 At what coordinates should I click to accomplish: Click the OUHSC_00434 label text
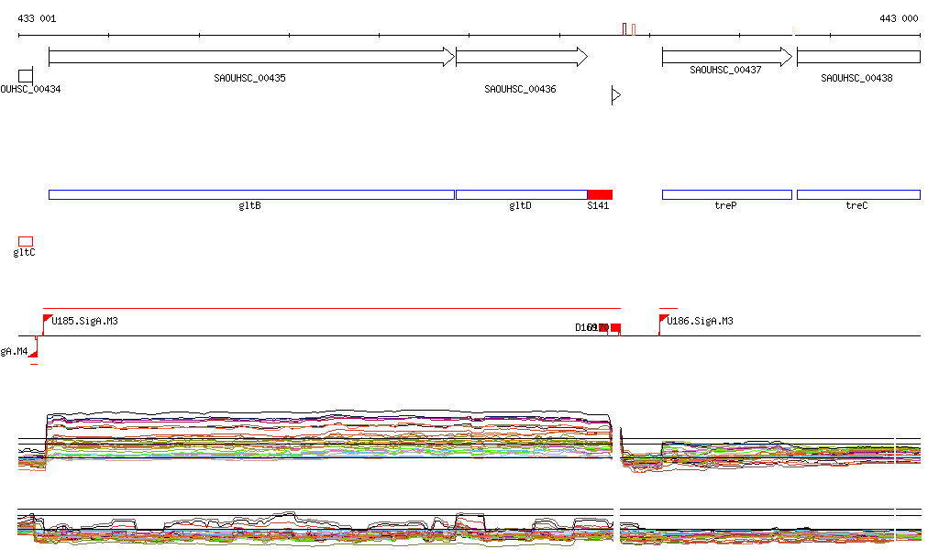[x=30, y=89]
